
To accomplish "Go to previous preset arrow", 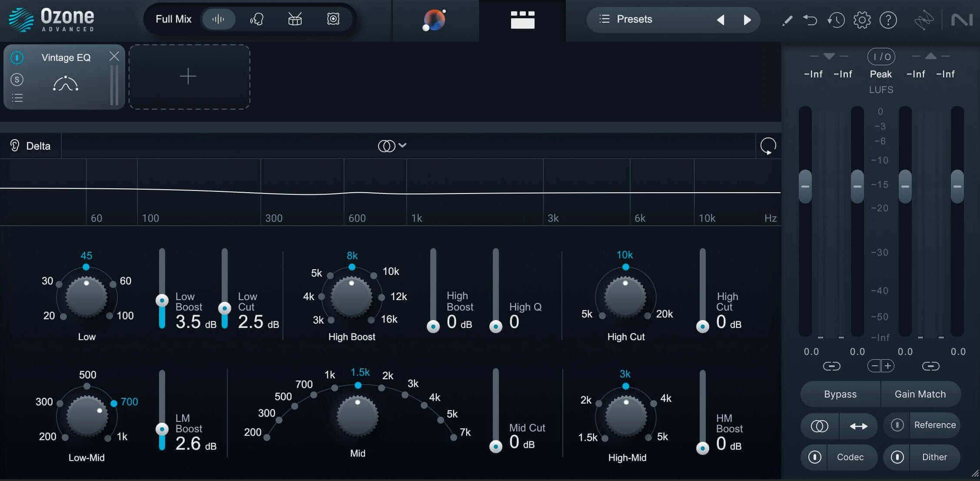I will 721,20.
